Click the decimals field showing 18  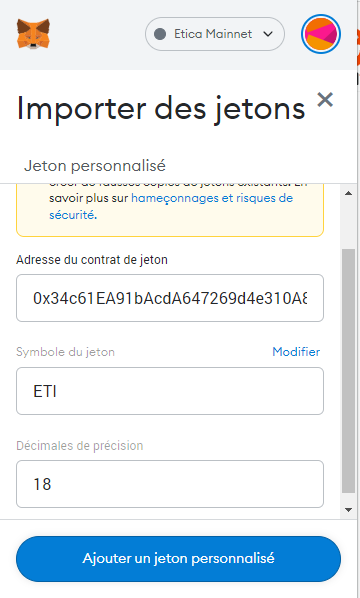click(170, 484)
